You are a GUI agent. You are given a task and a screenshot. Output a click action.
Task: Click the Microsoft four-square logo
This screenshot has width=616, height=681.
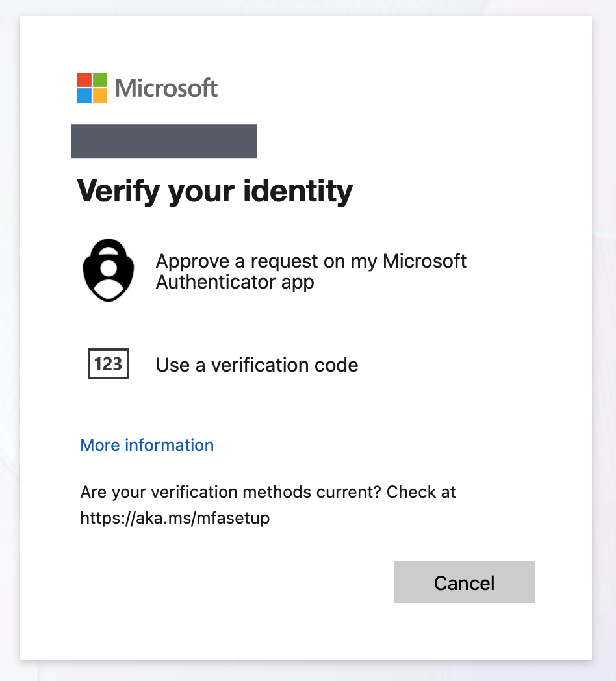[x=92, y=88]
